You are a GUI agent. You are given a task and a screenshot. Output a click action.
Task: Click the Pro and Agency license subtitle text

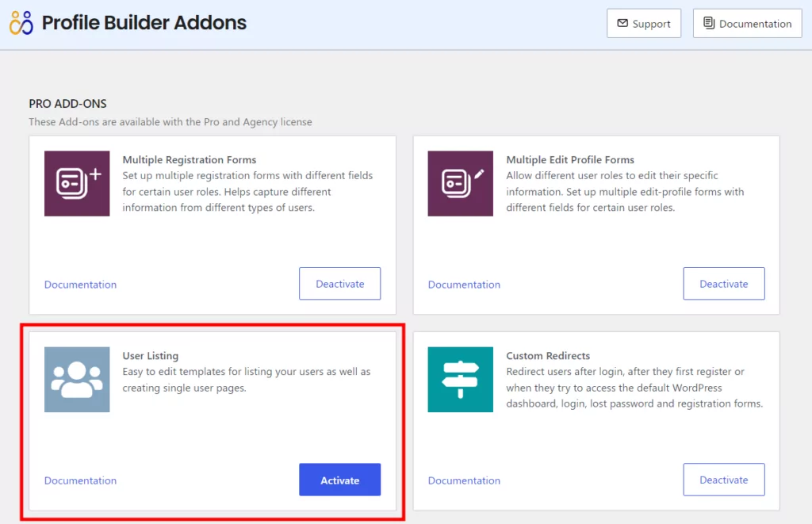pos(170,121)
